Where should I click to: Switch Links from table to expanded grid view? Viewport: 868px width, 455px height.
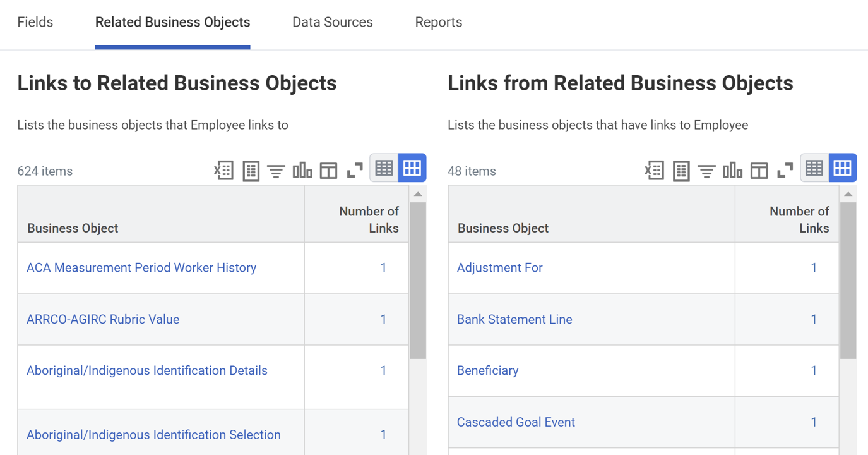click(843, 168)
